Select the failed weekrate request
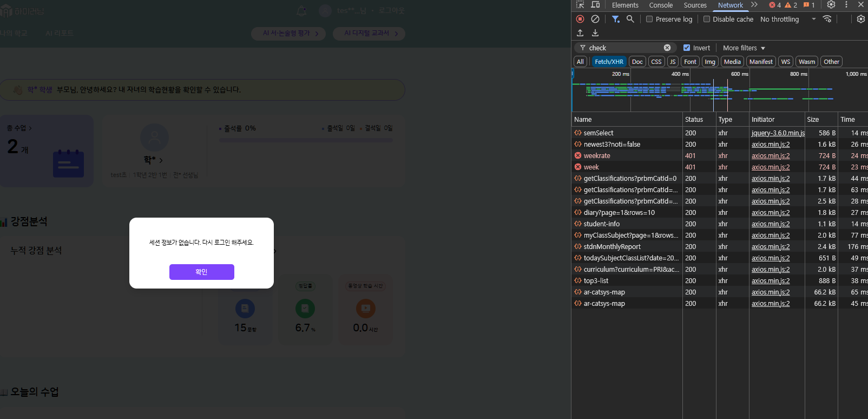 597,156
